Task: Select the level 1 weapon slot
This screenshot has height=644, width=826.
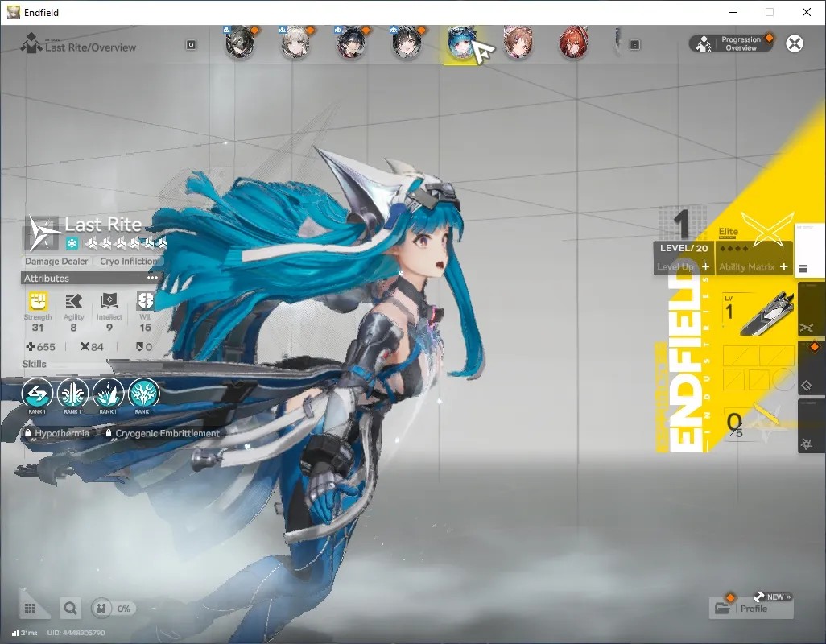Action: tap(758, 315)
